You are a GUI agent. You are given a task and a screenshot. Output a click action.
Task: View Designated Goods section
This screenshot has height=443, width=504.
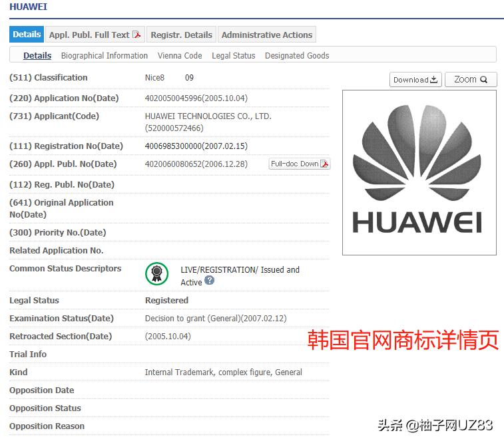(x=297, y=55)
